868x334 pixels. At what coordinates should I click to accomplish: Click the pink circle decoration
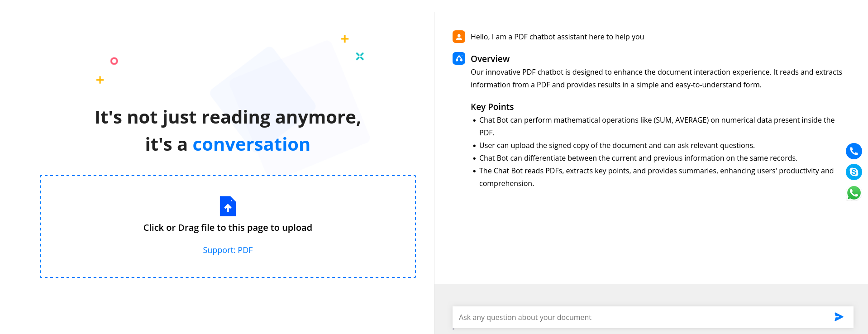[114, 60]
